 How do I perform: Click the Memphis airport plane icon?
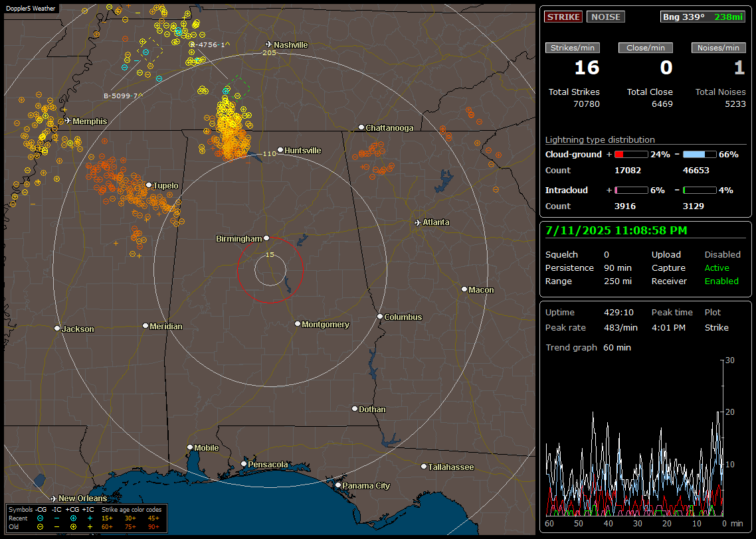pyautogui.click(x=68, y=121)
